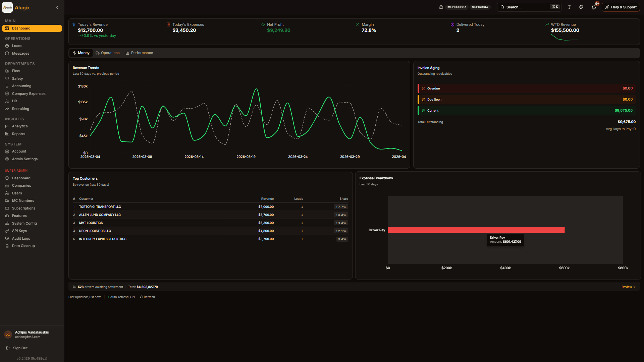Viewport: 644px width, 362px height.
Task: Collapse the sidebar with the chevron
Action: tap(57, 7)
